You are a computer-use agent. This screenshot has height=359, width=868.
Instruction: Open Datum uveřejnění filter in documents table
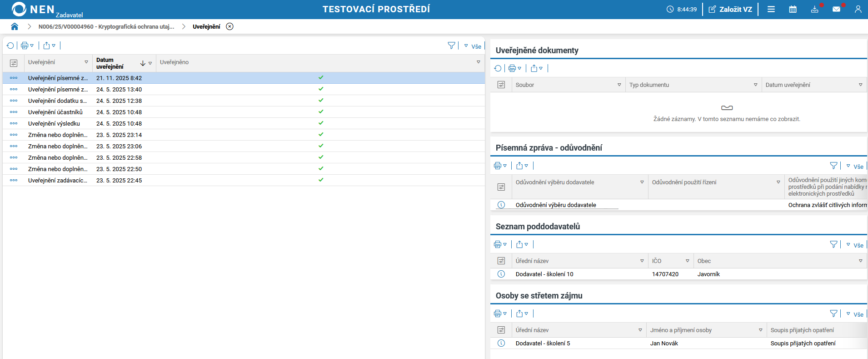click(860, 85)
